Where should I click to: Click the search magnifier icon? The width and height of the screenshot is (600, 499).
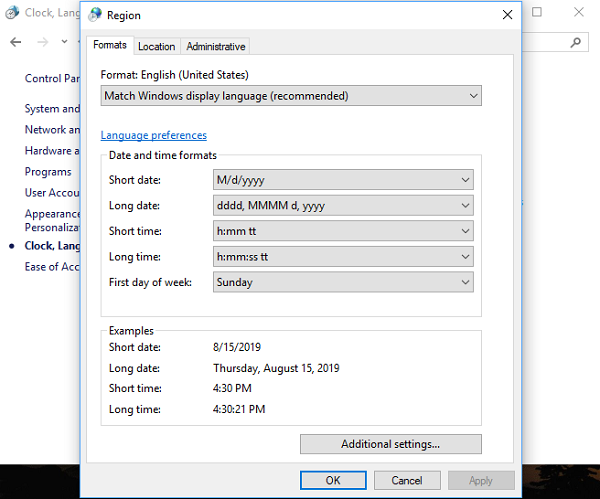[576, 42]
